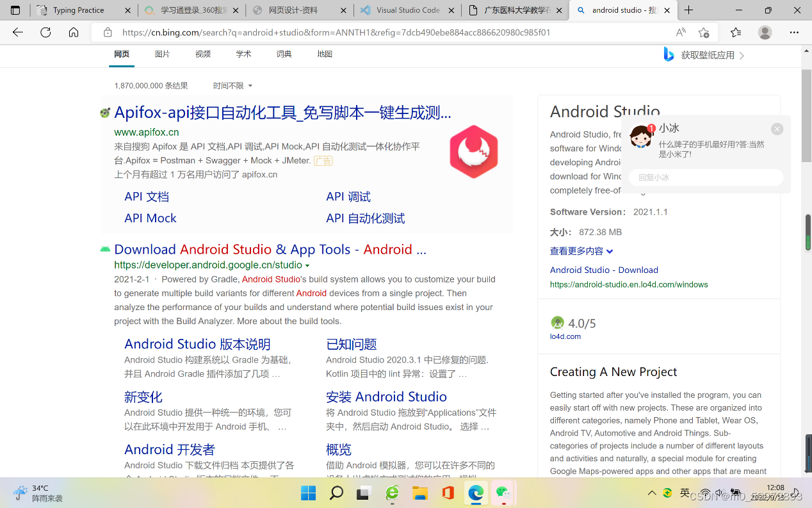Screen dimensions: 812x508
Task: Open the browser home page
Action: coord(74,33)
